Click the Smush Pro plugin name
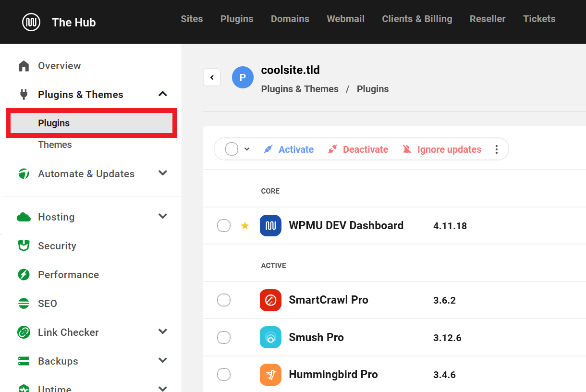Image resolution: width=586 pixels, height=392 pixels. pos(316,337)
